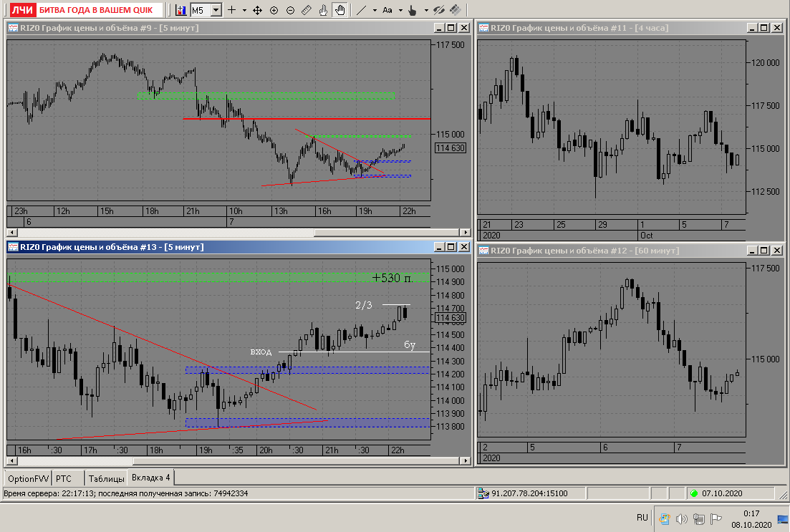Zoom in the chart with plus magnifier
Viewport: 790px width, 532px height.
coord(274,10)
